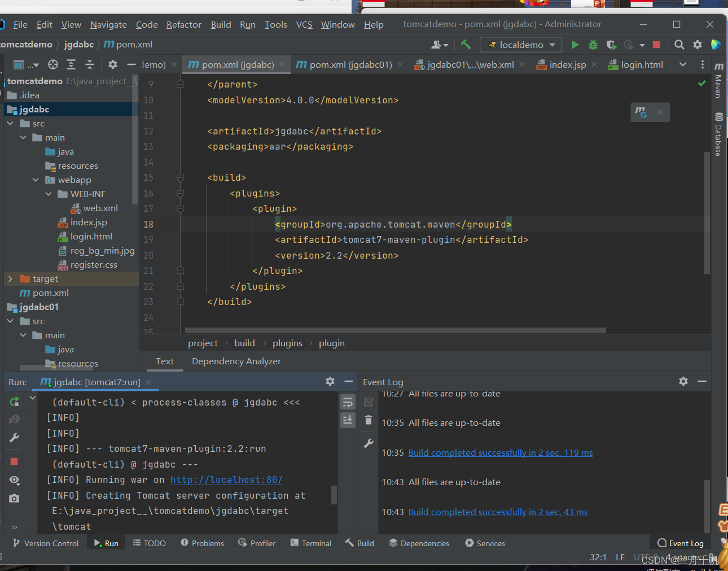Run localdemo with coverage shield icon
This screenshot has height=571, width=728.
pos(611,45)
